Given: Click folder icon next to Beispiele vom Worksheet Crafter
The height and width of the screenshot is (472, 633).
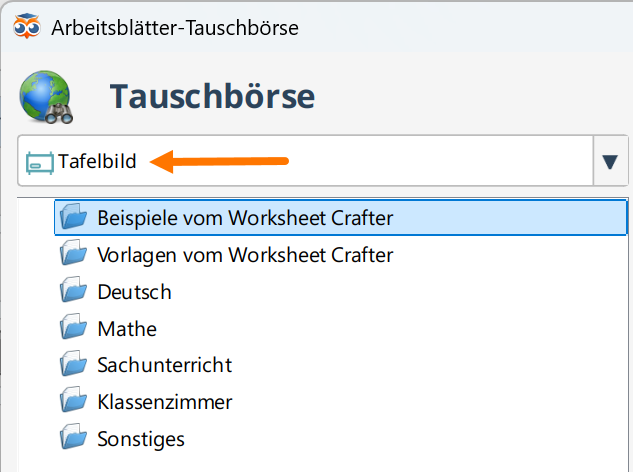Looking at the screenshot, I should (x=73, y=216).
